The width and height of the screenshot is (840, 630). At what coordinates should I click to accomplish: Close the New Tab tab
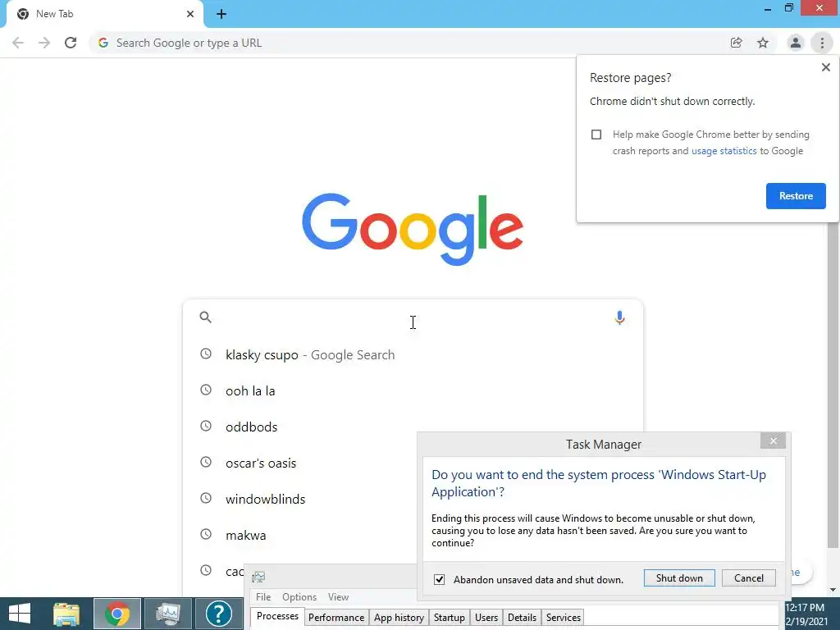tap(190, 14)
